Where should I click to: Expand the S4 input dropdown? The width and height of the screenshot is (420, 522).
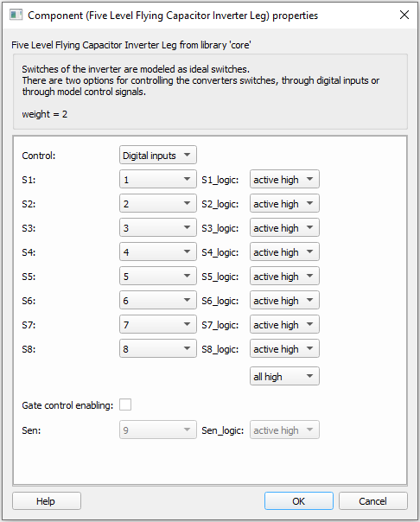pyautogui.click(x=158, y=252)
